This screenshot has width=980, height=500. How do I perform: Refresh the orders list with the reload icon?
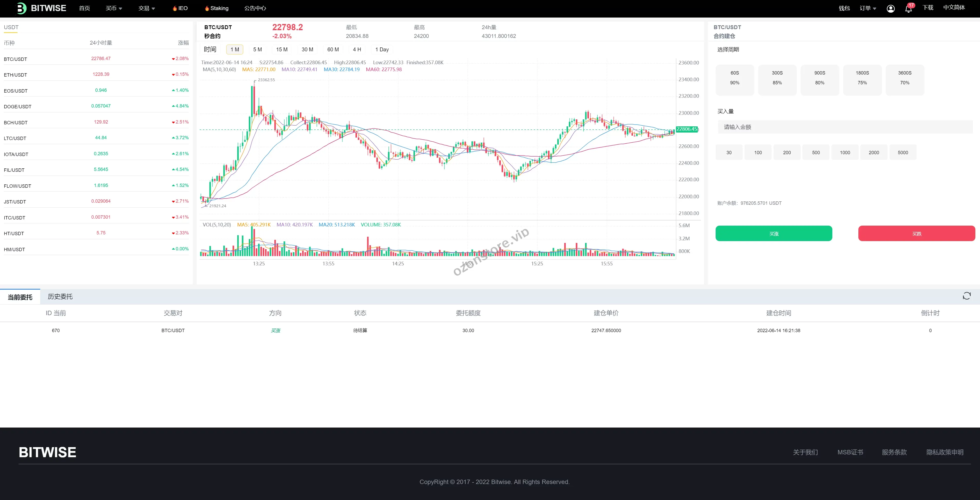[x=966, y=296]
